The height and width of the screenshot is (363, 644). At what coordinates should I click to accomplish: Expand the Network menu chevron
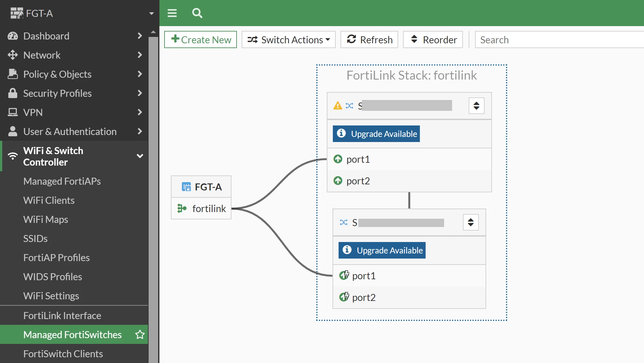[140, 55]
